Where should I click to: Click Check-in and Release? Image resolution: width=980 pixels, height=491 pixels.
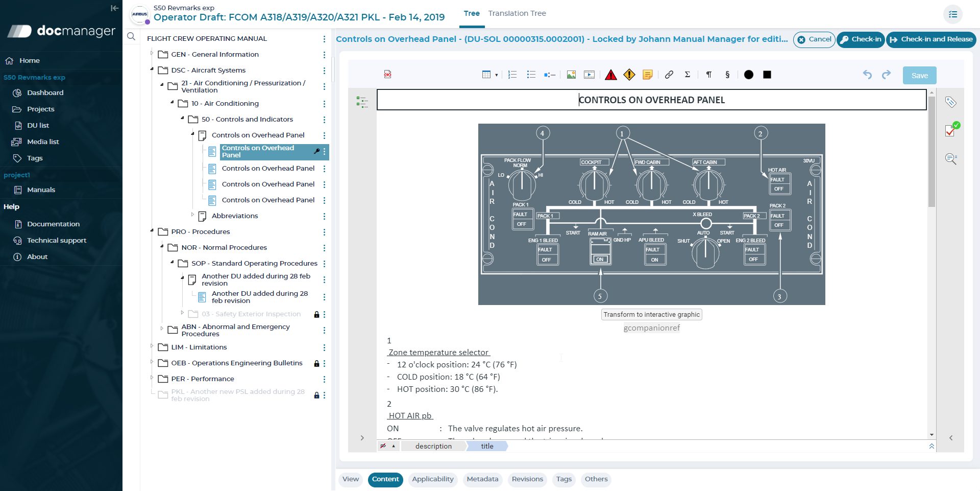[931, 39]
